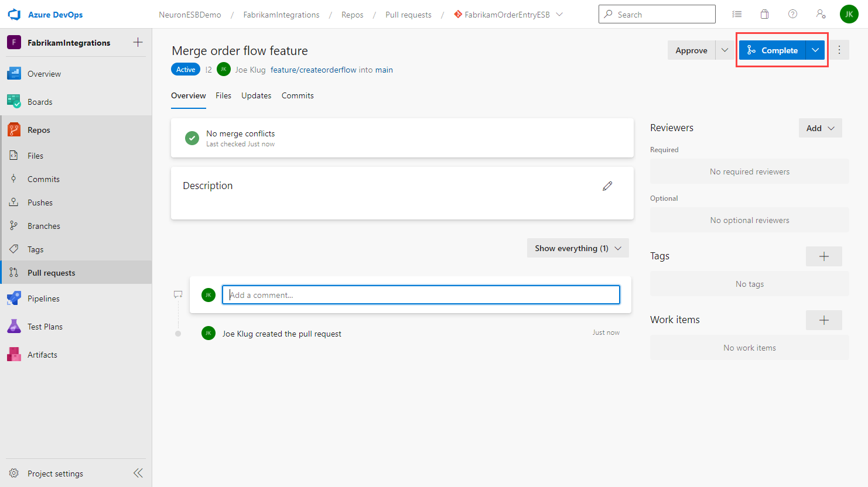The image size is (868, 487).
Task: Expand the FabrikamOrderEntryESB repository picker
Action: (x=559, y=15)
